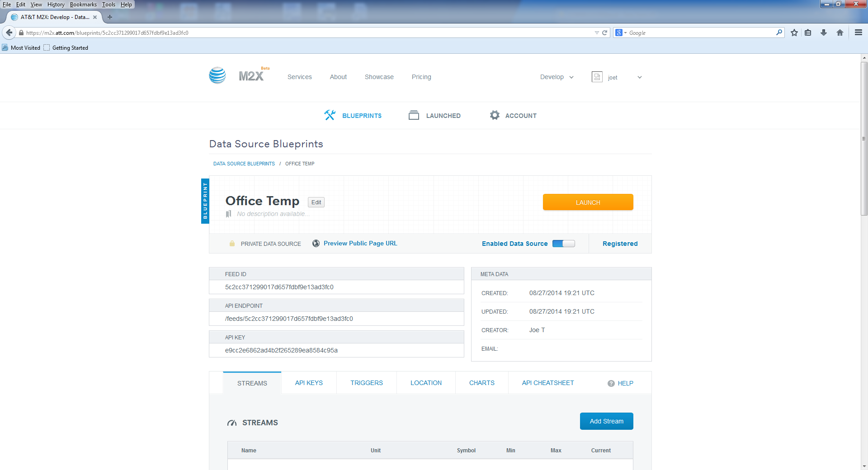Viewport: 868px width, 470px height.
Task: Expand the Develop dropdown menu
Action: (557, 77)
